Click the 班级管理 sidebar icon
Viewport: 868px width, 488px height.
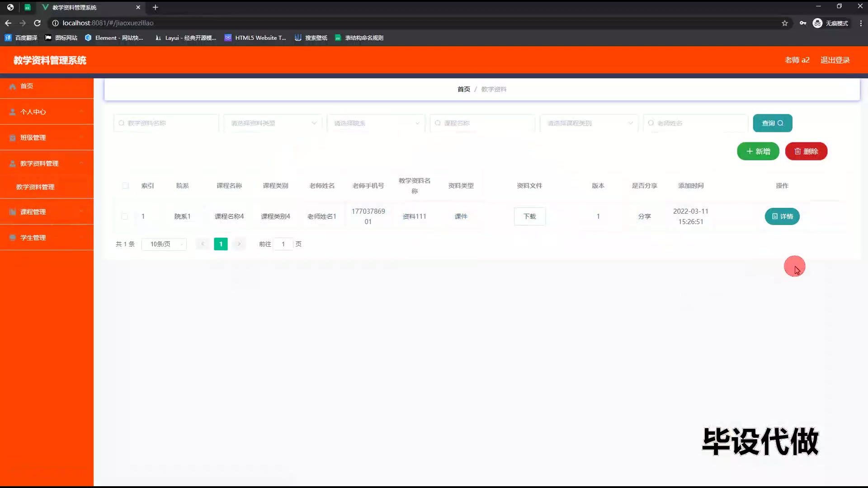click(13, 138)
